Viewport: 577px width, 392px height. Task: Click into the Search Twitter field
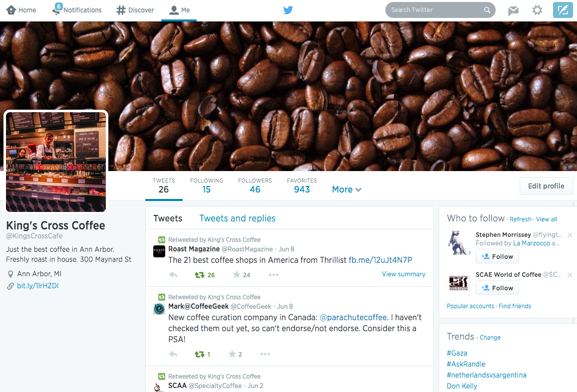pyautogui.click(x=434, y=10)
